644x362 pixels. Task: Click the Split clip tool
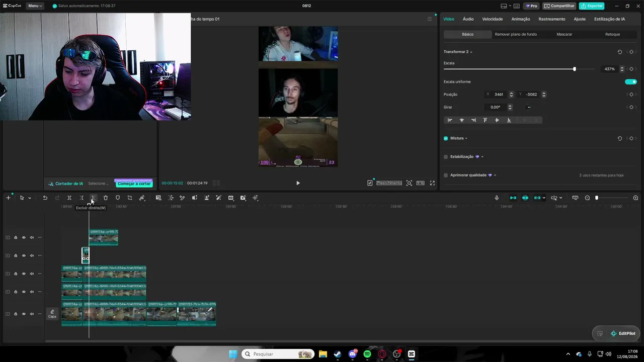(69, 198)
